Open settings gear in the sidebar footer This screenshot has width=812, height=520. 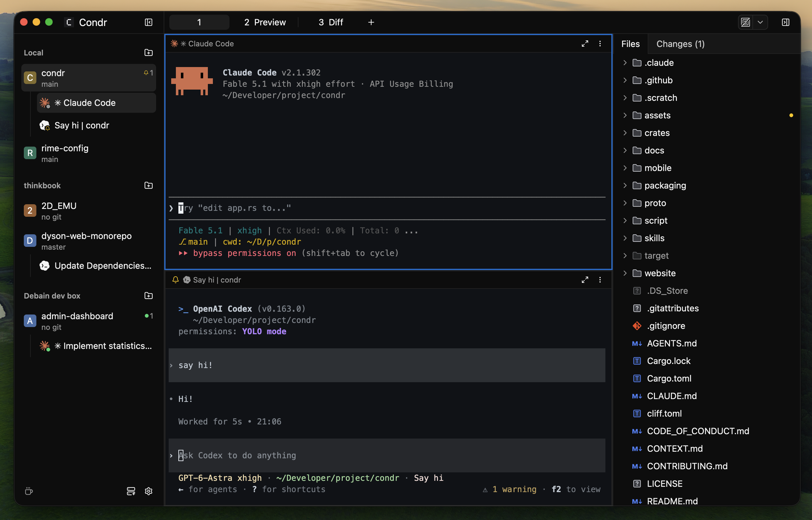click(148, 491)
